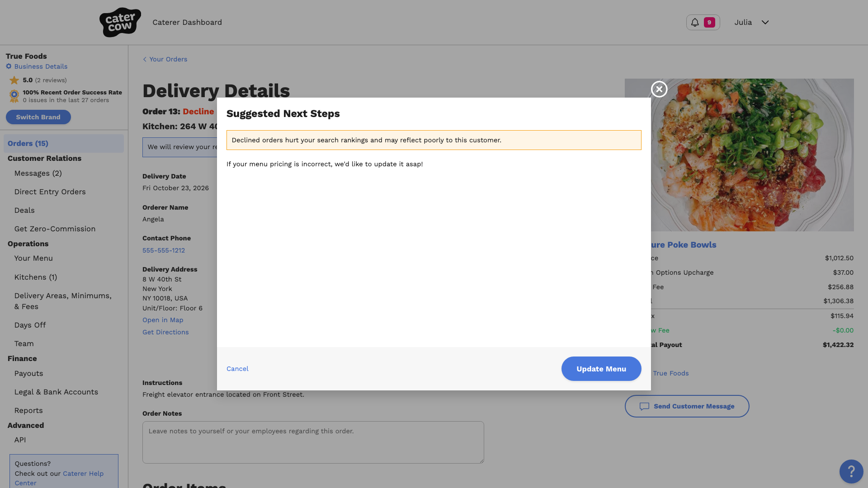Click the Send Customer Message button
This screenshot has height=488, width=868.
coord(687,406)
